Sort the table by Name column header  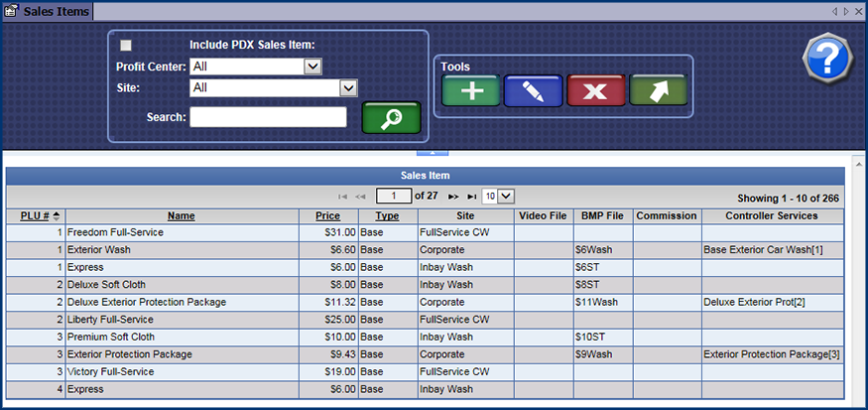[181, 215]
